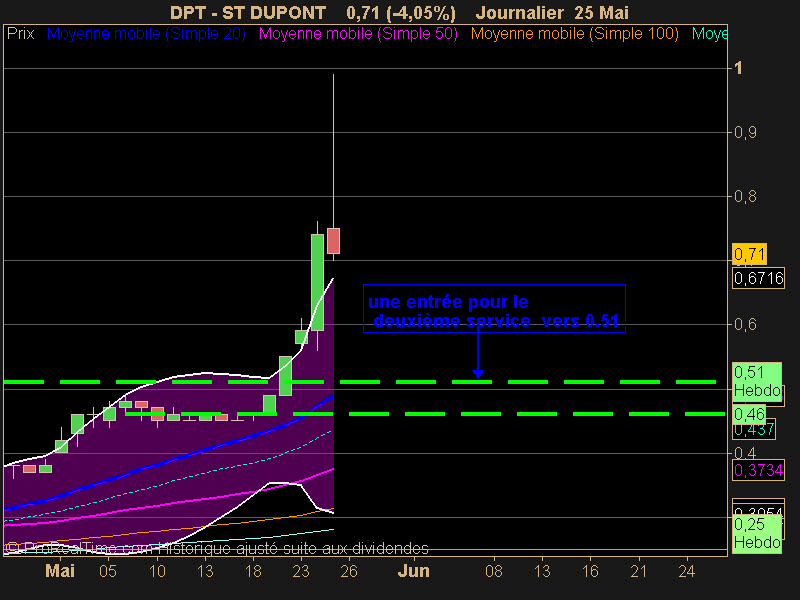Select the Moyenne mobile (Simple 20) legend
The width and height of the screenshot is (800, 600).
[x=146, y=34]
